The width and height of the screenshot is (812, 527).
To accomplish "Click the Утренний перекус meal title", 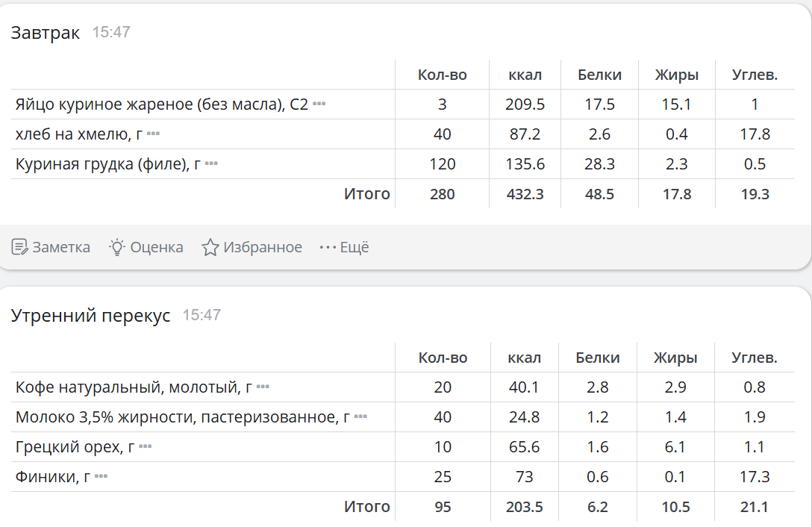I will click(90, 316).
